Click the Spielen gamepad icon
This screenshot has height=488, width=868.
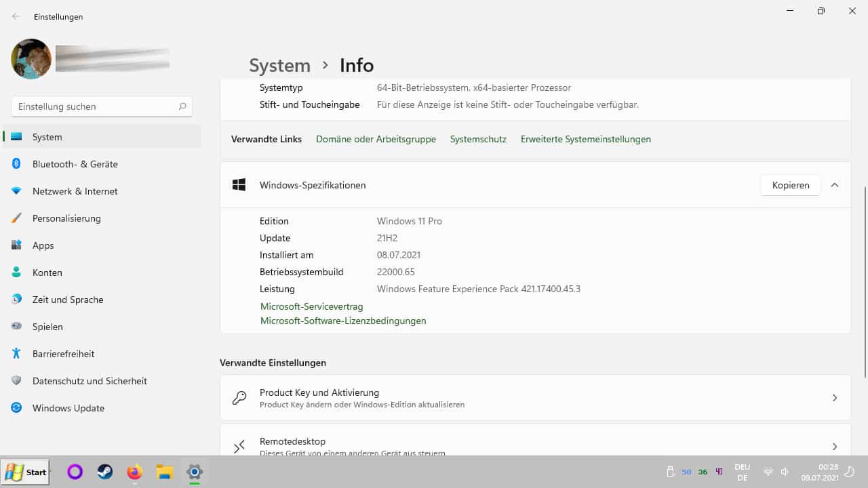point(17,327)
